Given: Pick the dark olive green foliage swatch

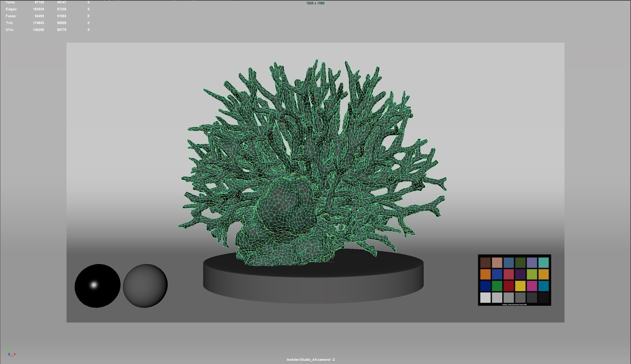Looking at the screenshot, I should click(520, 263).
